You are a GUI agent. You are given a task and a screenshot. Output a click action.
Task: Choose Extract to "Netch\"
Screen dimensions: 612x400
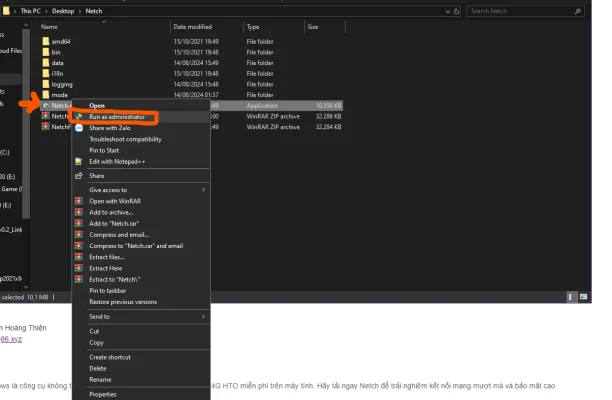coord(114,279)
